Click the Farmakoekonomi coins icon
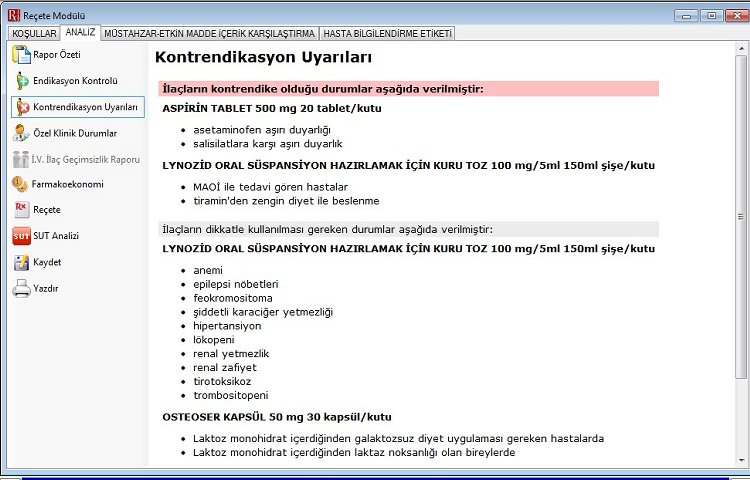 (x=20, y=184)
